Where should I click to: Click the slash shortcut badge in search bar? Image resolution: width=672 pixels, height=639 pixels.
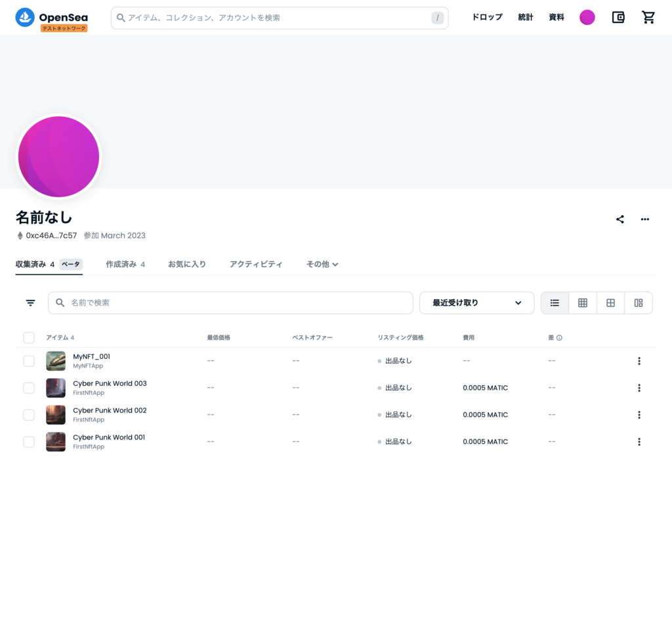(x=437, y=18)
